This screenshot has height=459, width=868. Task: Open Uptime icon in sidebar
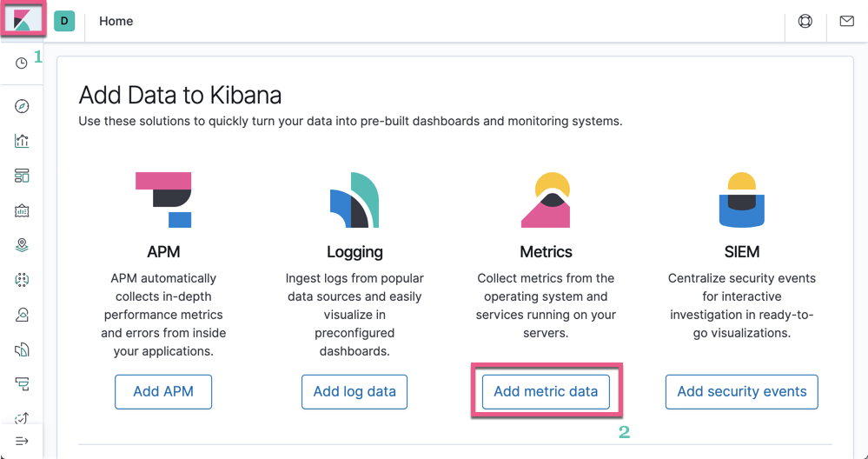22,417
